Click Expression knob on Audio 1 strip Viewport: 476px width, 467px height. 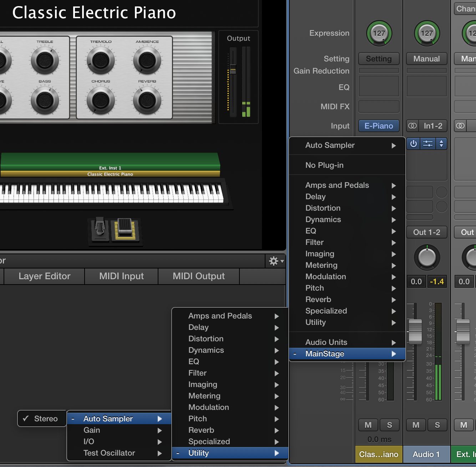[427, 33]
